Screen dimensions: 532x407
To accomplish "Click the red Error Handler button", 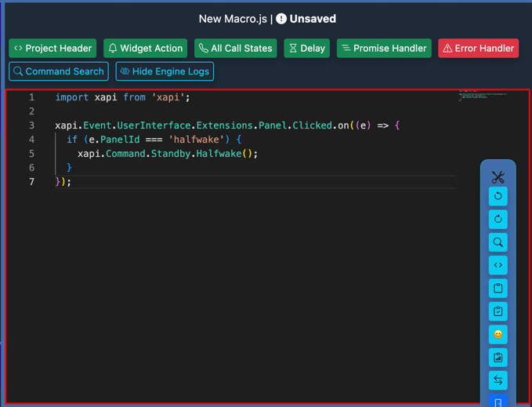I will tap(478, 49).
